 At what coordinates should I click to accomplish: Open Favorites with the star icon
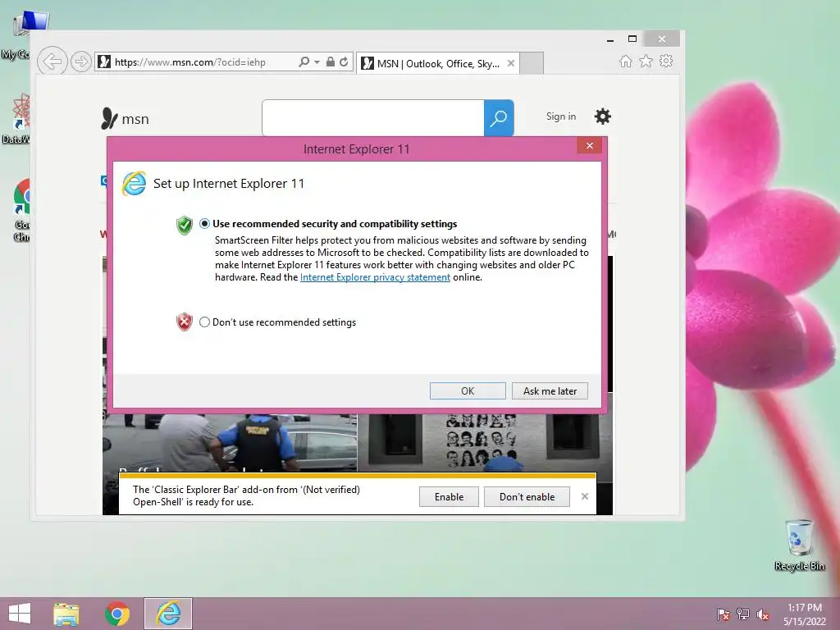646,61
